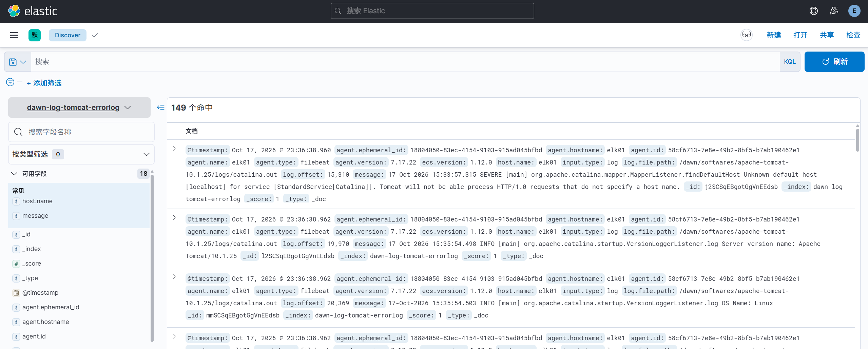
Task: Click the message field type icon
Action: click(16, 216)
